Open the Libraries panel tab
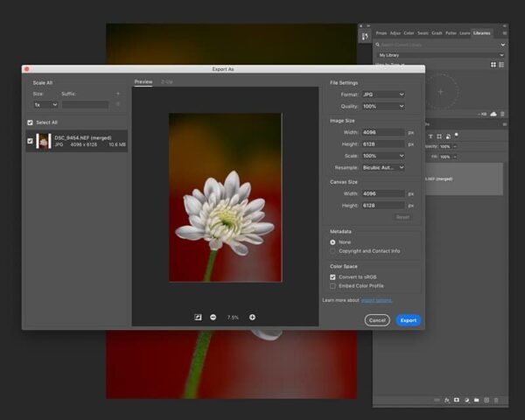 [481, 33]
